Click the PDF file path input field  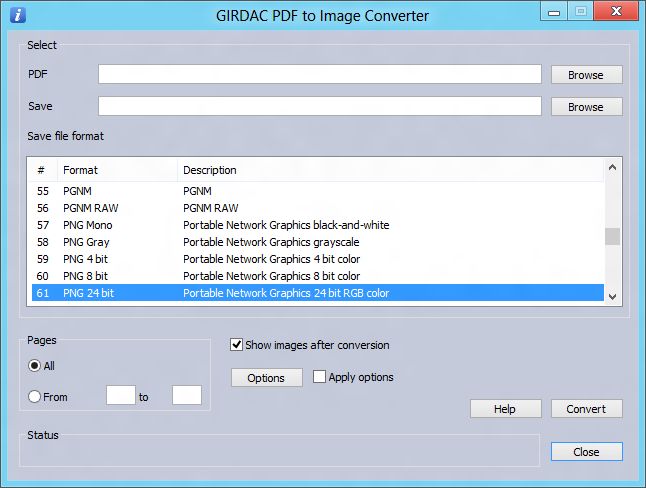pos(320,74)
